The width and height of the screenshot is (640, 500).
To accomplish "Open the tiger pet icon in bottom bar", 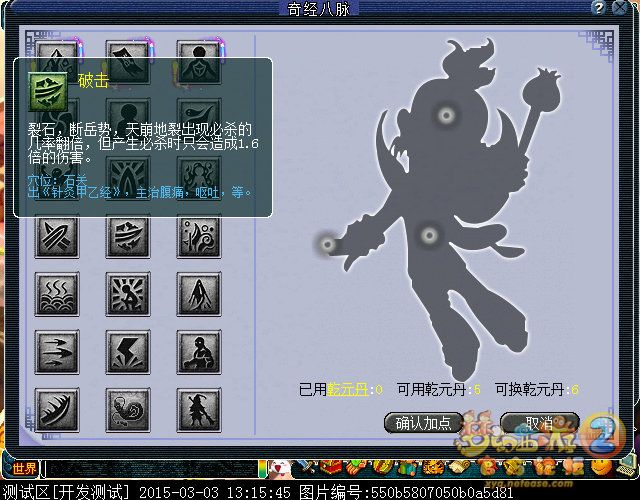I will 433,468.
